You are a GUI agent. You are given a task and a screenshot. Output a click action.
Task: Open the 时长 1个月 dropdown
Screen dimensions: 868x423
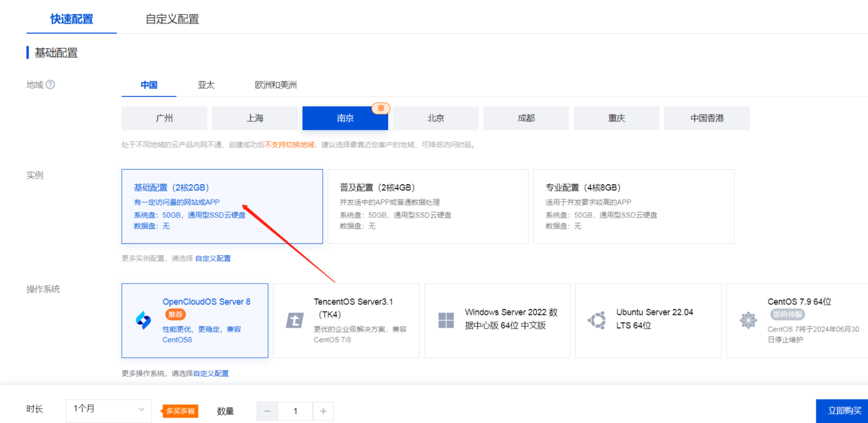point(109,411)
